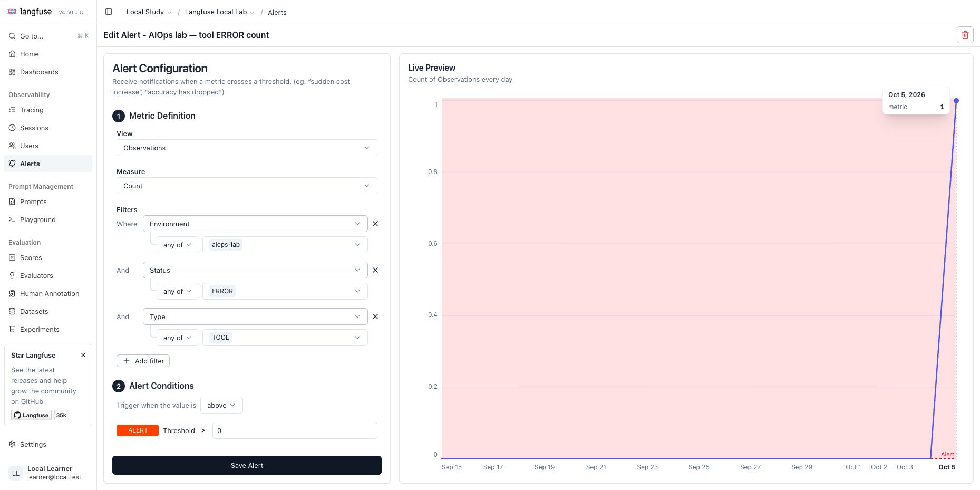Open aiops-lab value selector

[x=285, y=245]
